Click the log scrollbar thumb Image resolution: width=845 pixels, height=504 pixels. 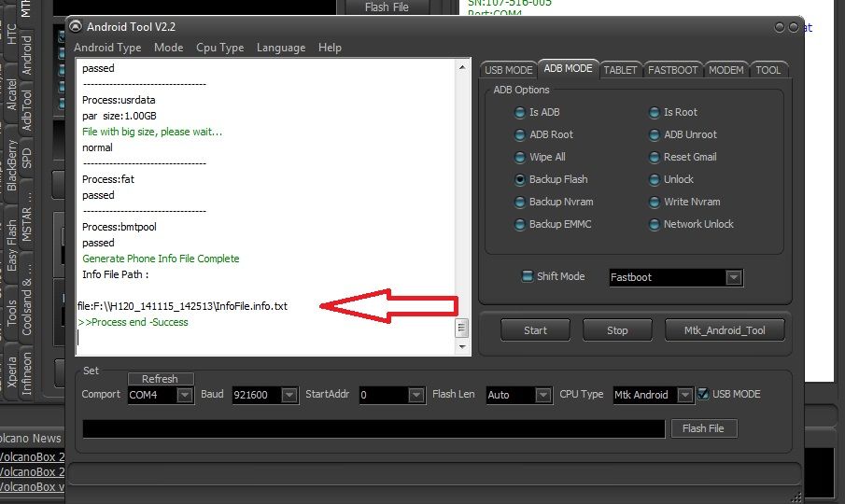[x=462, y=328]
